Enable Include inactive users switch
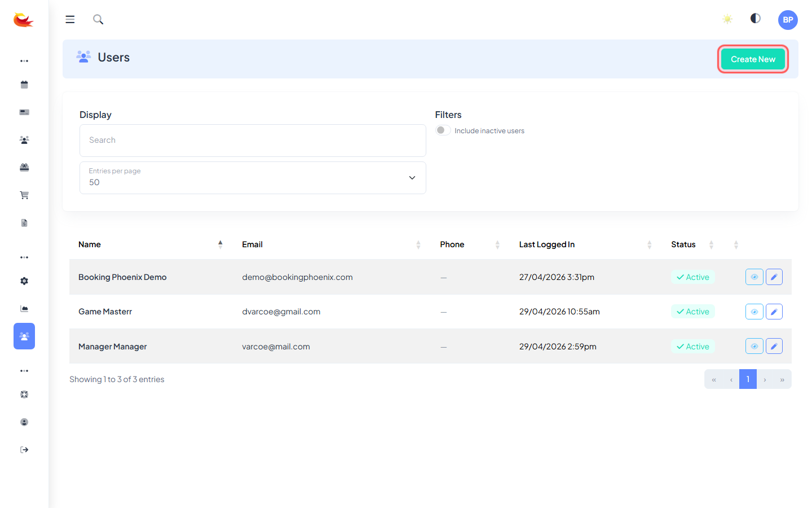The image size is (812, 508). 443,130
